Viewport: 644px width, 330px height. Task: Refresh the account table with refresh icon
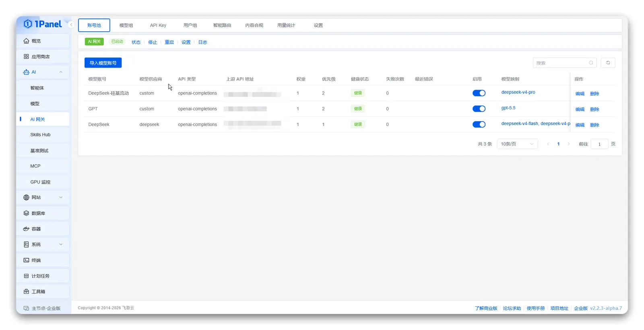(608, 63)
